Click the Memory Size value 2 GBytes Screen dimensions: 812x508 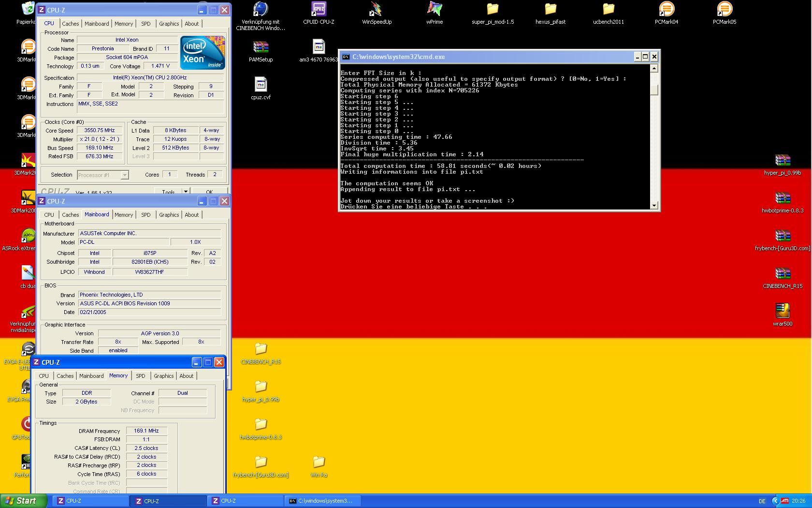point(86,402)
